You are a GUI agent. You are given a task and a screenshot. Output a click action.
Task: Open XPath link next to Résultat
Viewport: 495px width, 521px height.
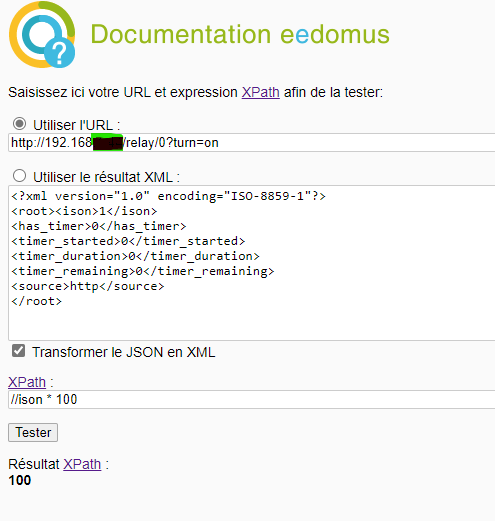tap(82, 464)
